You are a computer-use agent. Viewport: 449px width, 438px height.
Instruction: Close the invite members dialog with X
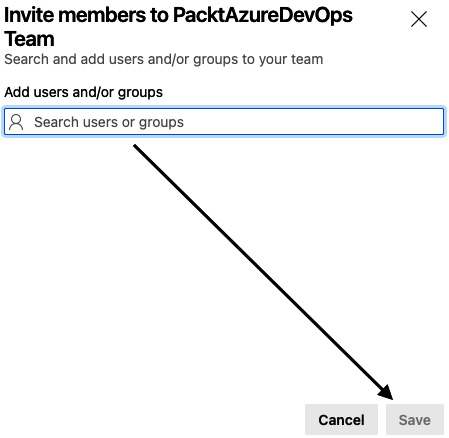(419, 19)
